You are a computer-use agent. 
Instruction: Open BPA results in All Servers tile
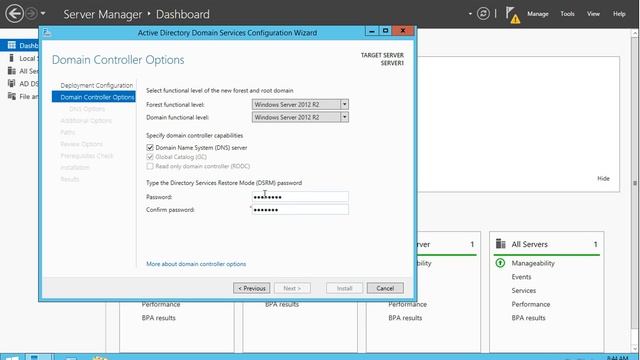(x=528, y=318)
